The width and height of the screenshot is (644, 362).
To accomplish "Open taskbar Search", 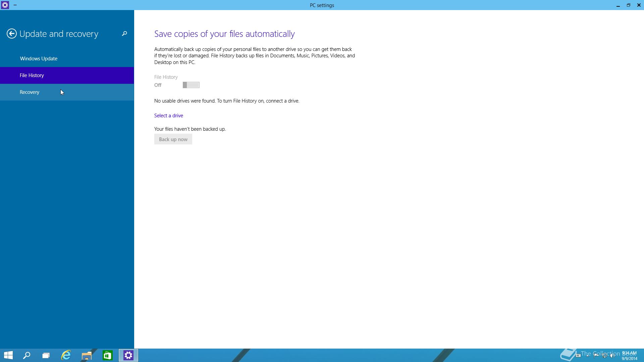I will [x=26, y=355].
